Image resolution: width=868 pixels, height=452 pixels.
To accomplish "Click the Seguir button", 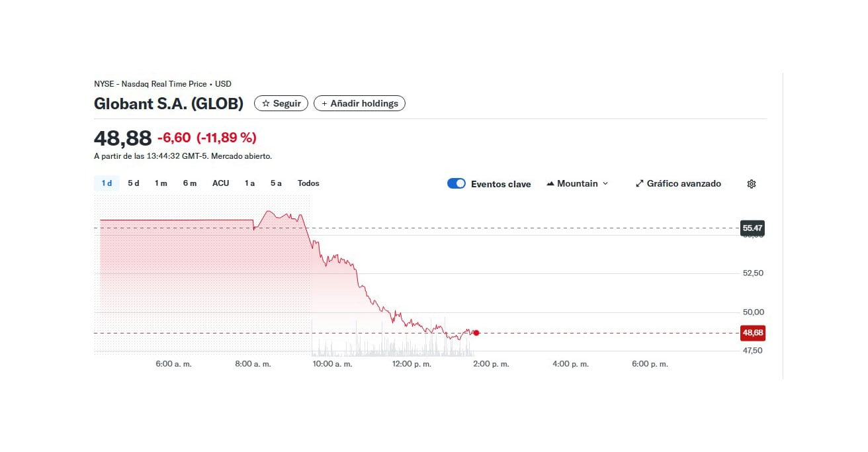I will (x=281, y=103).
